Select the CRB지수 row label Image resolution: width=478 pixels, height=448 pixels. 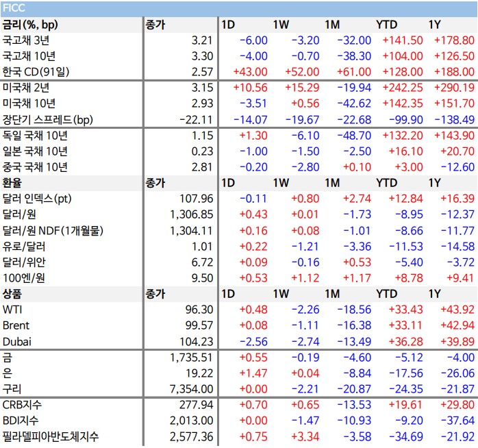click(x=22, y=405)
